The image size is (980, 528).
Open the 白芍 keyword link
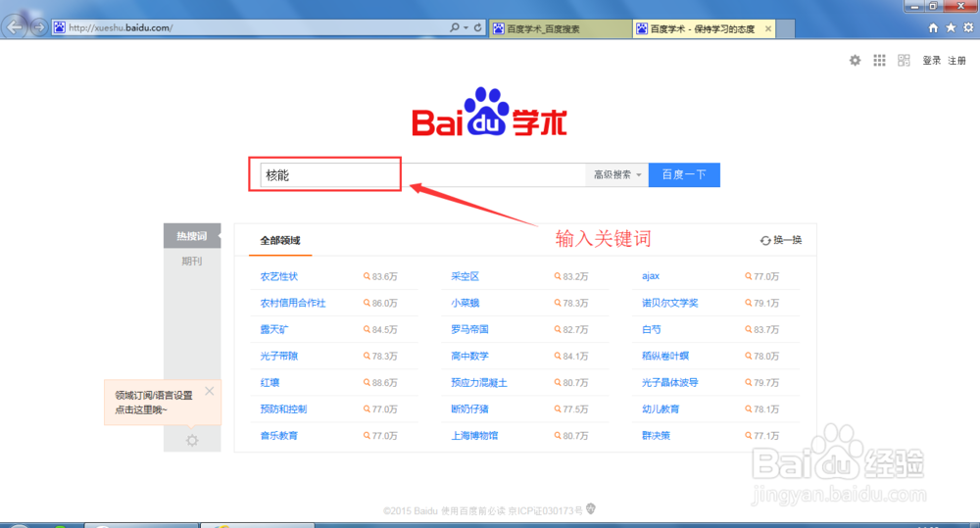651,329
